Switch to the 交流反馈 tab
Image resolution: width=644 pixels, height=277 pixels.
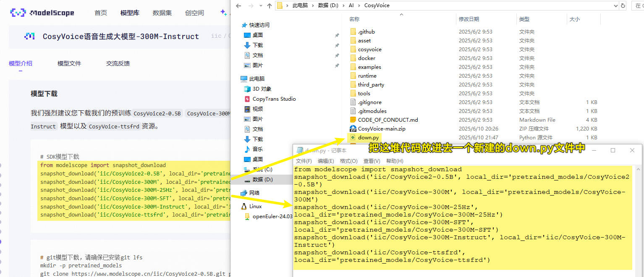coord(118,63)
